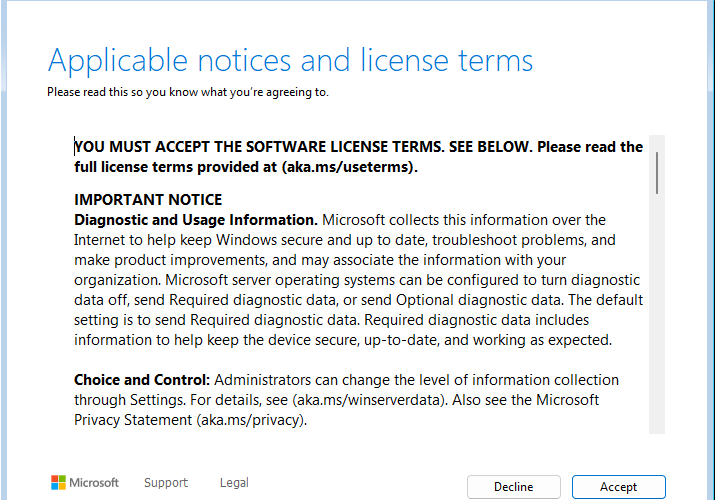Click the aka.ms/useterms address in the text
The image size is (715, 500).
(347, 167)
